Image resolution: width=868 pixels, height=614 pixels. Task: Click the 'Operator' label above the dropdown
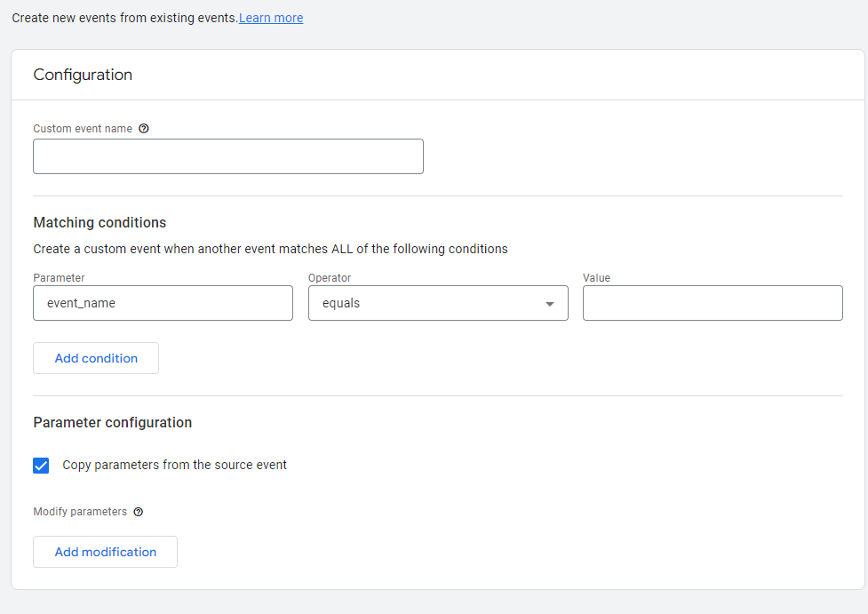click(330, 278)
